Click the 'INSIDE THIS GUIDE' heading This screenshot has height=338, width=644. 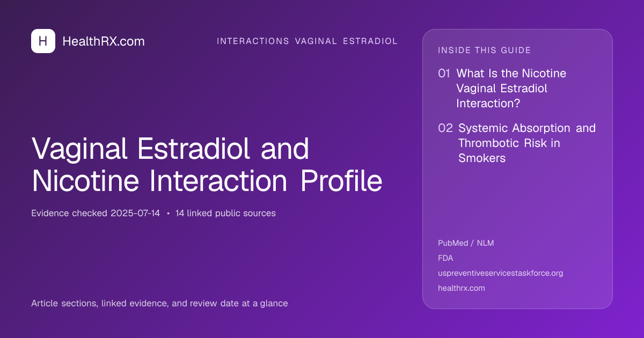click(x=485, y=50)
